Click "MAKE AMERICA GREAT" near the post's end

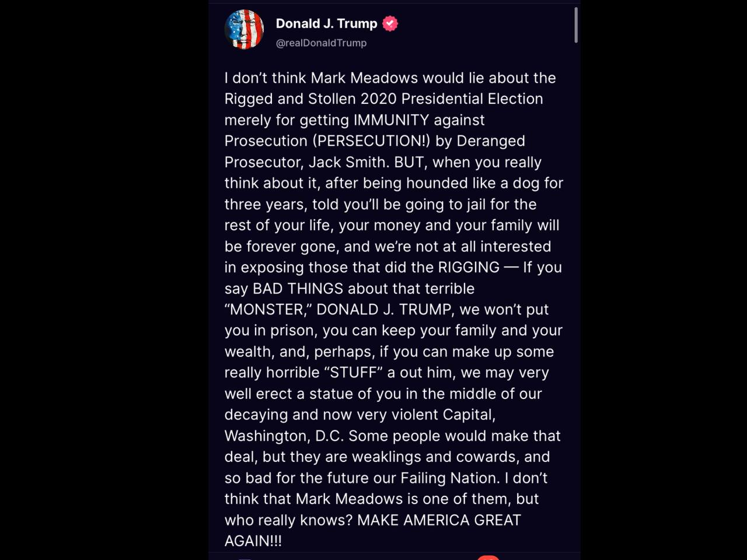(439, 520)
